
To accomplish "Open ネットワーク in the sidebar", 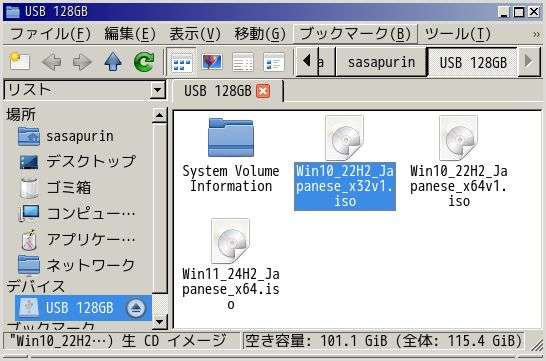I will [77, 265].
